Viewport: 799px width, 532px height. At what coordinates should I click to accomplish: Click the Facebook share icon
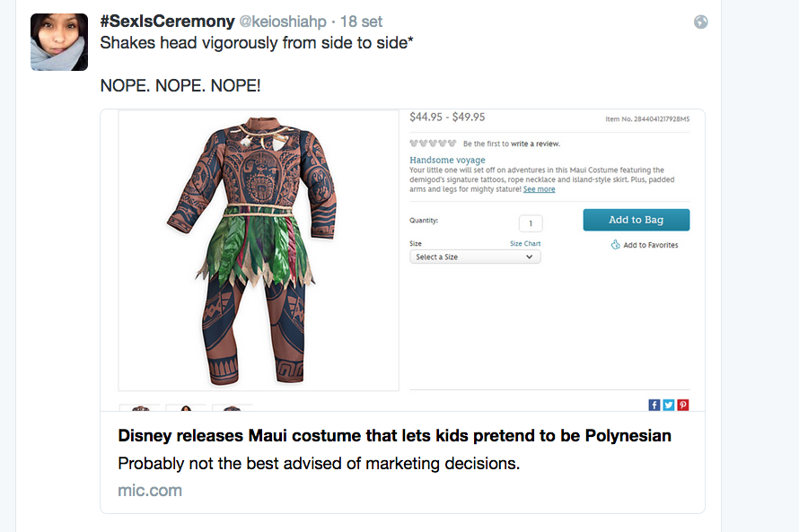[654, 405]
